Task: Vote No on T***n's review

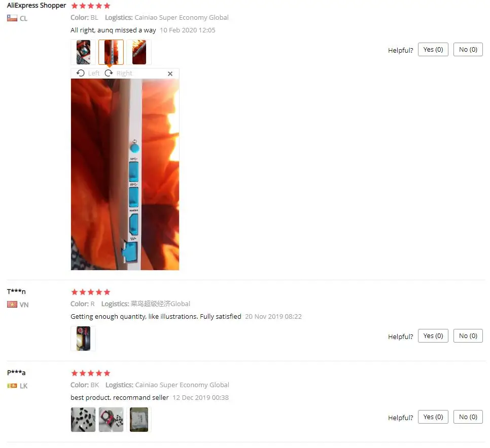Action: (x=468, y=335)
